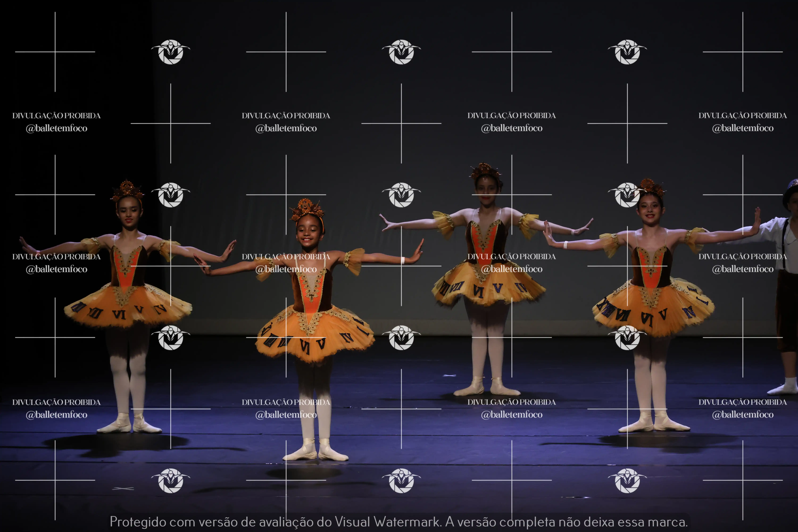Click the Visual Watermark trial notice text
This screenshot has width=798, height=532.
tap(399, 521)
